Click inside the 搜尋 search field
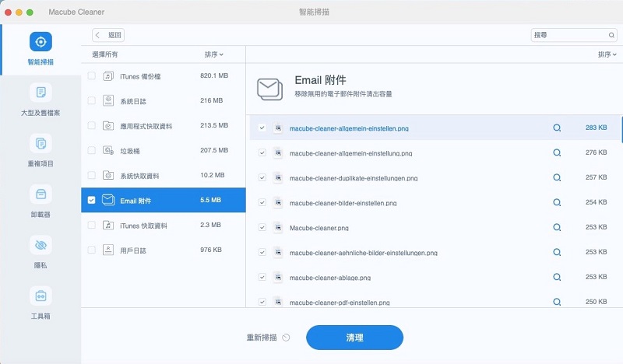The image size is (623, 364). tap(573, 35)
